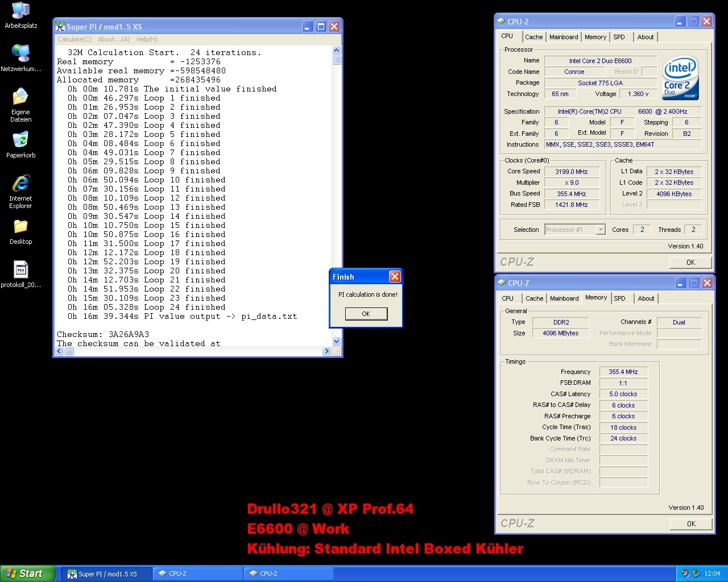The image size is (728, 582).
Task: Click the FSB:DRAM value 1:1
Action: coord(623,383)
